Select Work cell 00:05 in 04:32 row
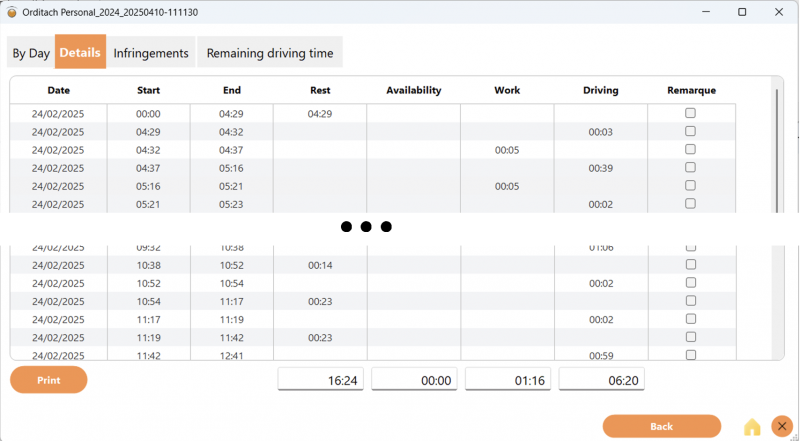The height and width of the screenshot is (441, 800). tap(507, 150)
